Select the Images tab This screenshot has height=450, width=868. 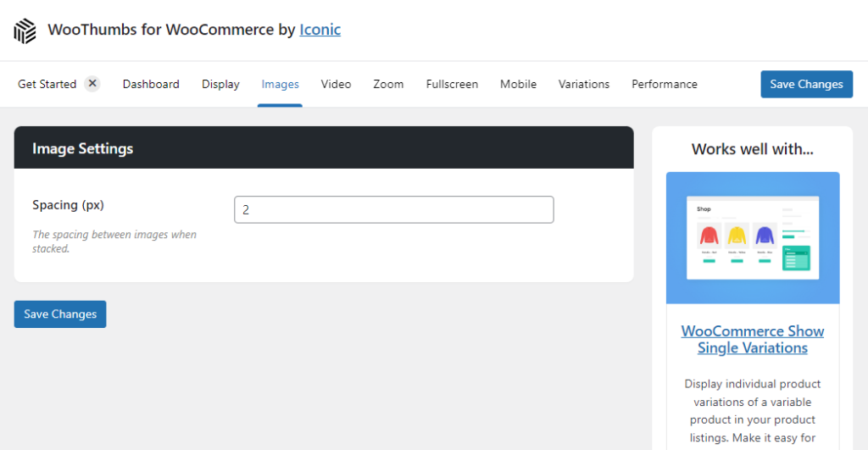click(x=280, y=84)
